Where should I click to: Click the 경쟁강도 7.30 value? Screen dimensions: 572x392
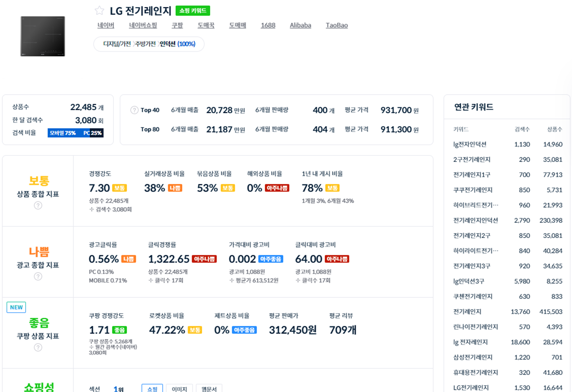pyautogui.click(x=99, y=188)
